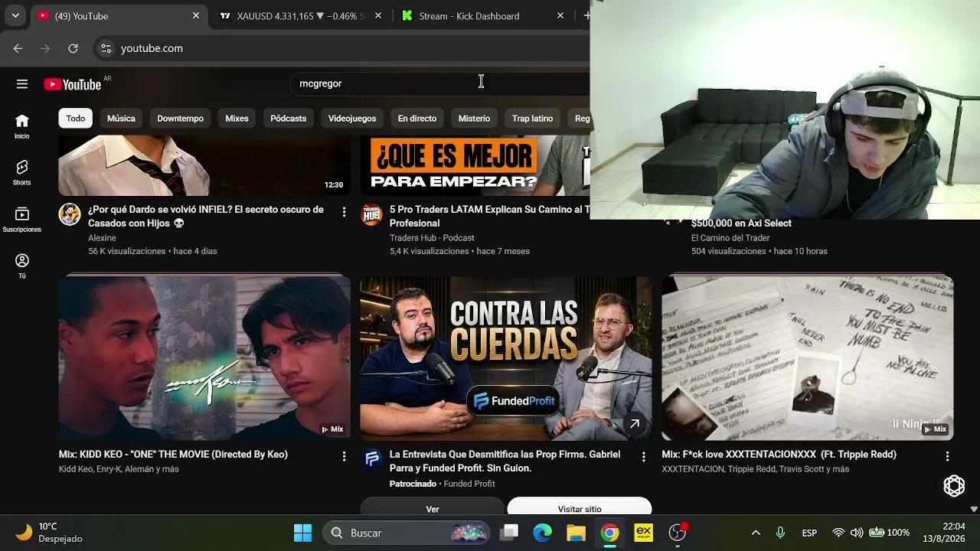Click the YouTube search box containing mcgregor
980x551 pixels.
click(439, 83)
